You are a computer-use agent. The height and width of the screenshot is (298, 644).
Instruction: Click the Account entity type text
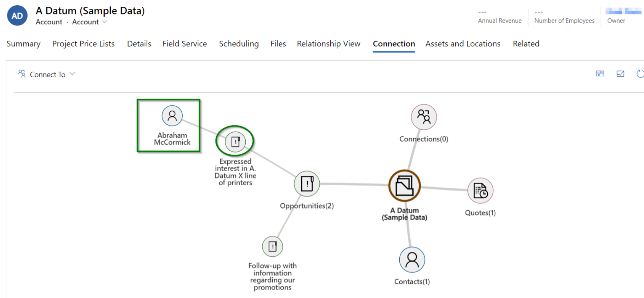49,22
